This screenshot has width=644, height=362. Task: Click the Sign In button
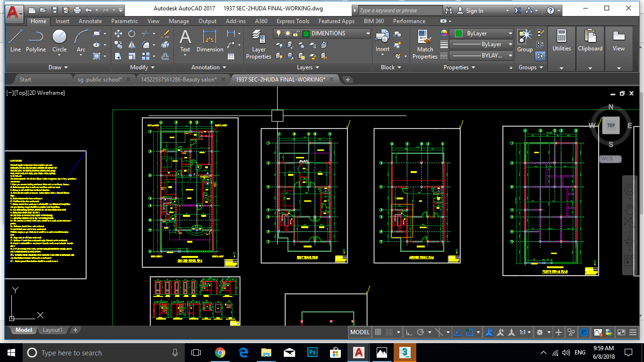(474, 10)
